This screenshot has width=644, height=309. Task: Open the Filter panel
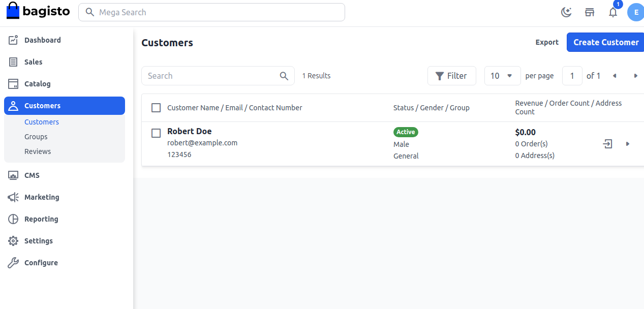click(x=451, y=76)
